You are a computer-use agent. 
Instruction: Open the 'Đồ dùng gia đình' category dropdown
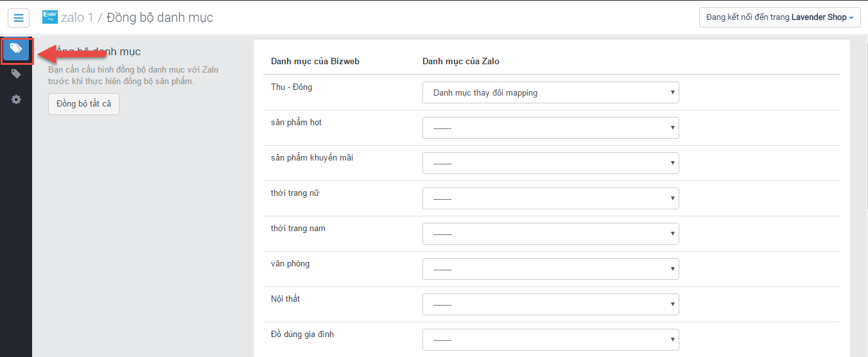(x=550, y=340)
